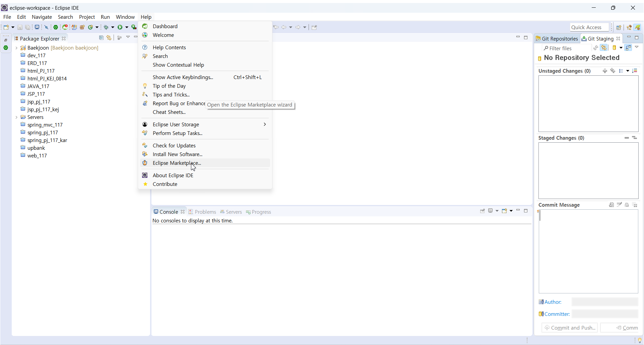Screen dimensions: 644x345
Task: Toggle Link with Editor in Package Explorer
Action: 109,38
